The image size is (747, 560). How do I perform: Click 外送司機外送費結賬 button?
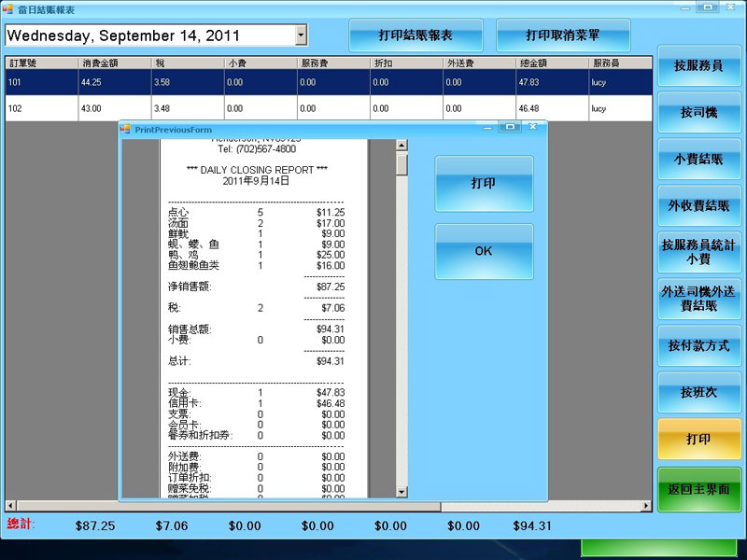[x=698, y=300]
